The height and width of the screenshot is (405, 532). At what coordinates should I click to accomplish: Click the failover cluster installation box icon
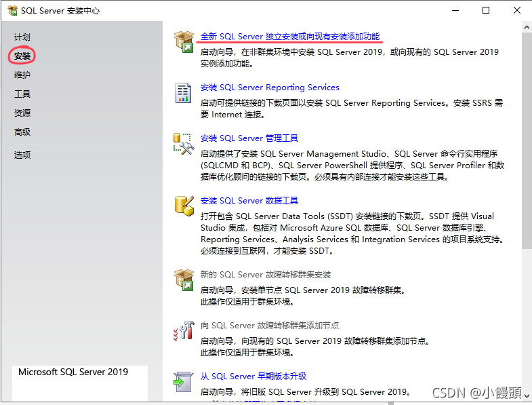click(184, 280)
